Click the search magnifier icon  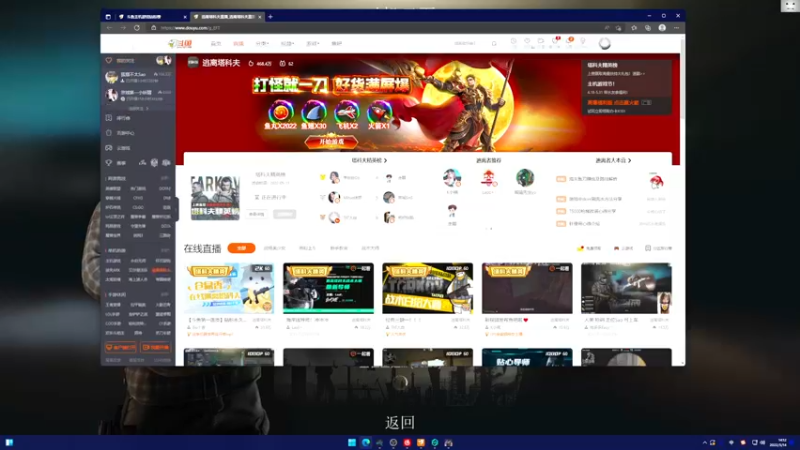494,44
